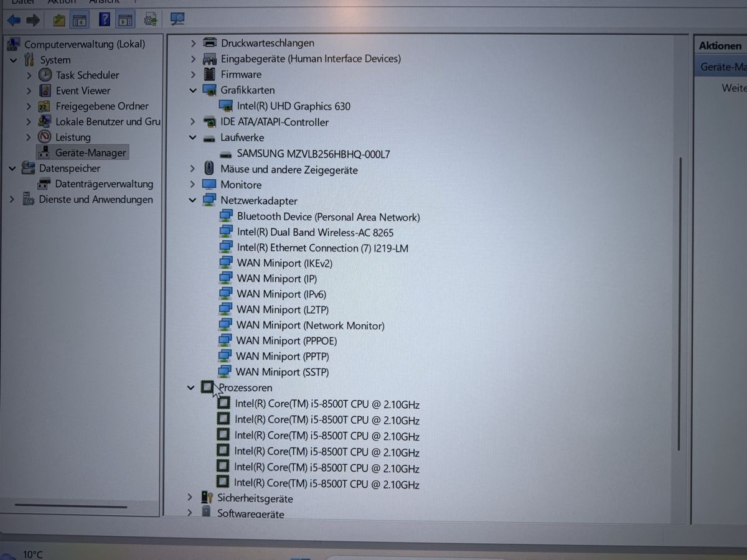
Task: Select WAN Miniport (IKEv2)
Action: point(284,263)
